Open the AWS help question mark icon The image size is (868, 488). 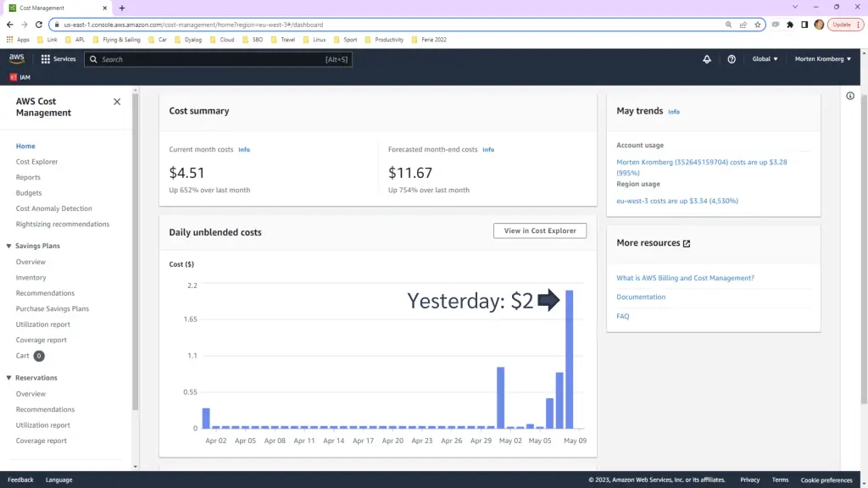click(732, 59)
